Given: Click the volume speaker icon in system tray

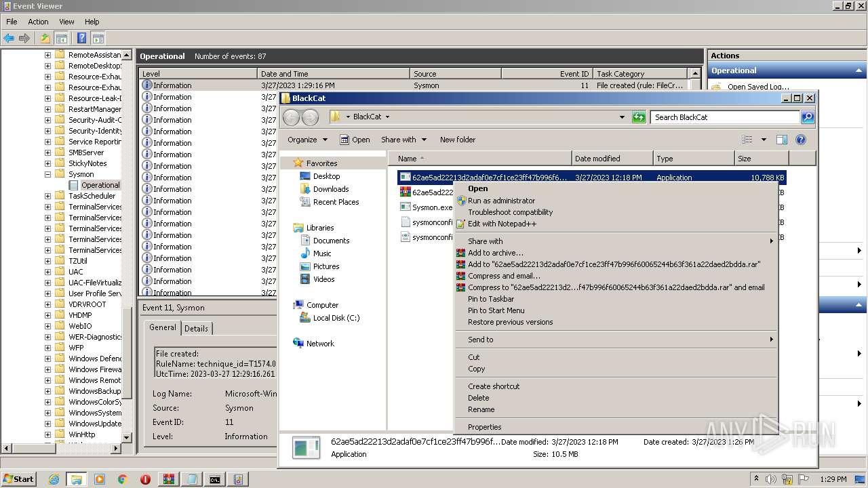Looking at the screenshot, I should pyautogui.click(x=771, y=479).
